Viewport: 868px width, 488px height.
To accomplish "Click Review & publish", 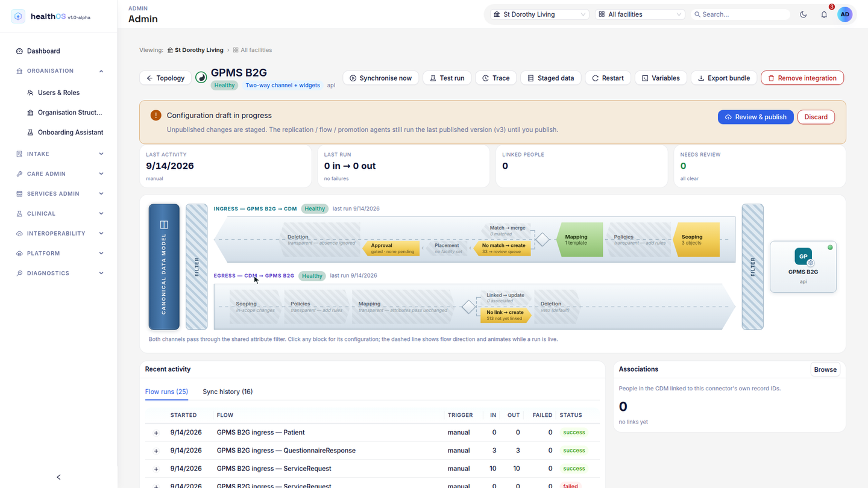I will [756, 117].
